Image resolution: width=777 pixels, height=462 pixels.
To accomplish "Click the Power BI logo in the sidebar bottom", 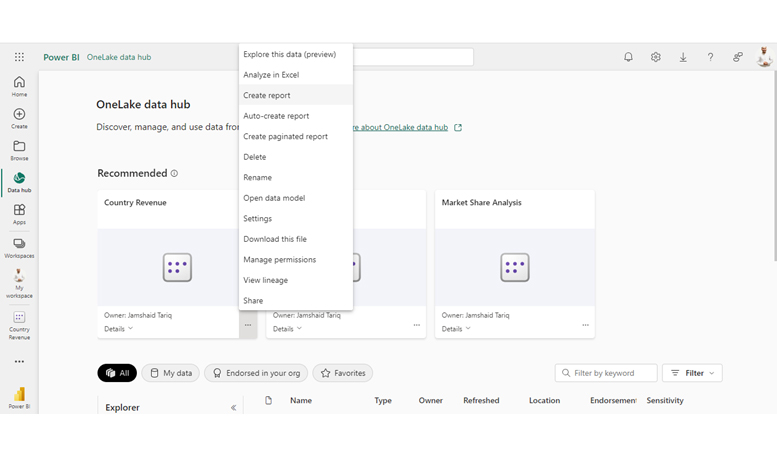I will pos(19,398).
